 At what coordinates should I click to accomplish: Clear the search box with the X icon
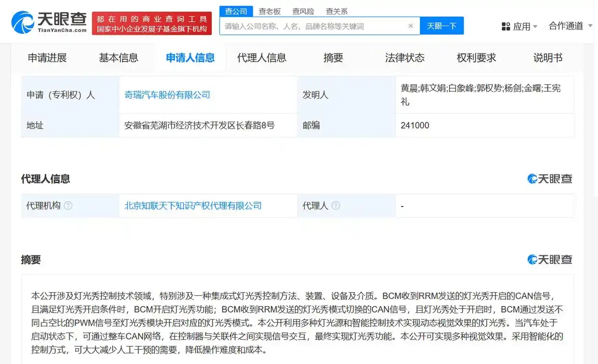click(x=411, y=26)
